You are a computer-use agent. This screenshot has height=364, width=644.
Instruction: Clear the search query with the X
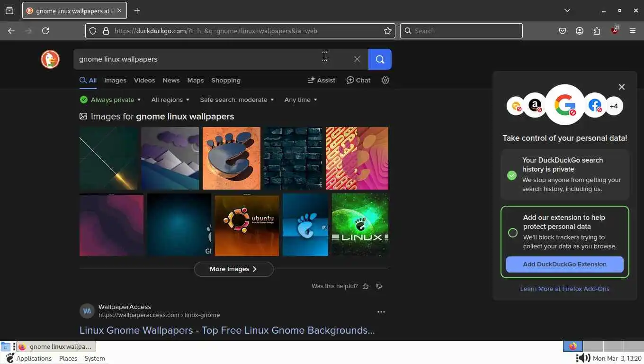click(357, 59)
